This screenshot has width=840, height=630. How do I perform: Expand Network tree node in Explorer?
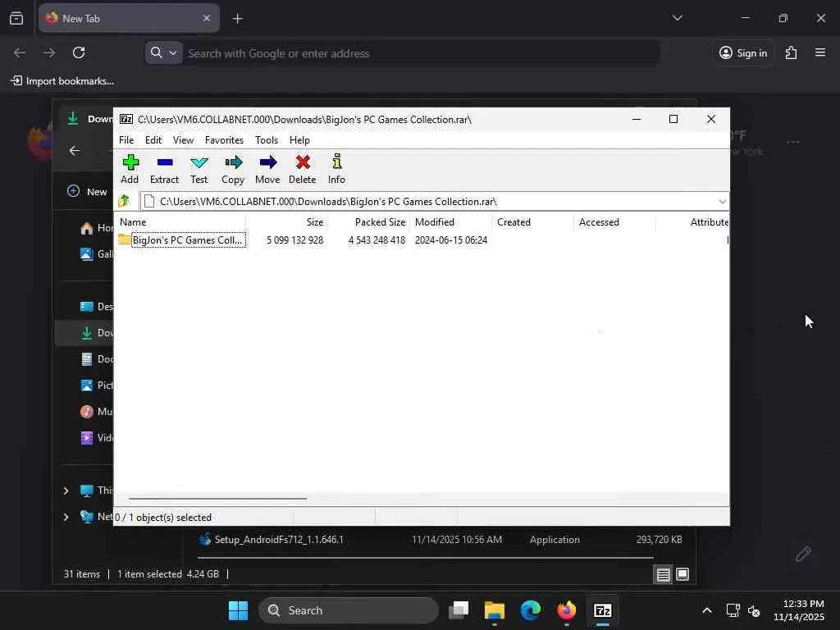pyautogui.click(x=66, y=517)
